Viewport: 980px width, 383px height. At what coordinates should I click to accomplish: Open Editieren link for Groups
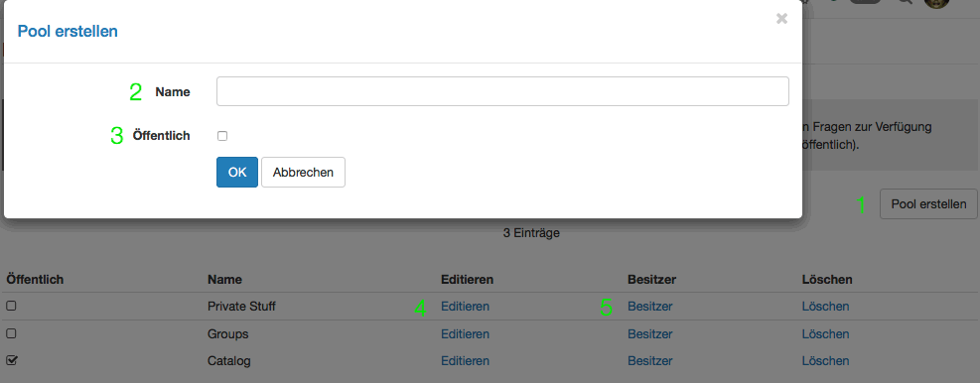coord(465,334)
